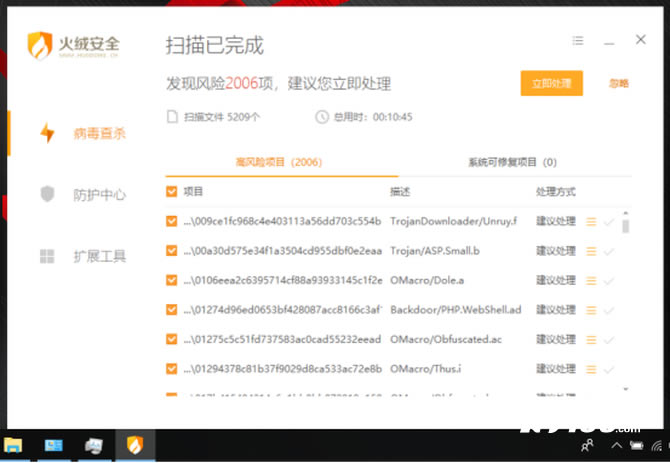This screenshot has height=463, width=670.
Task: Open details icon for TrojanDownloader/Unruy.f row
Action: (x=591, y=222)
